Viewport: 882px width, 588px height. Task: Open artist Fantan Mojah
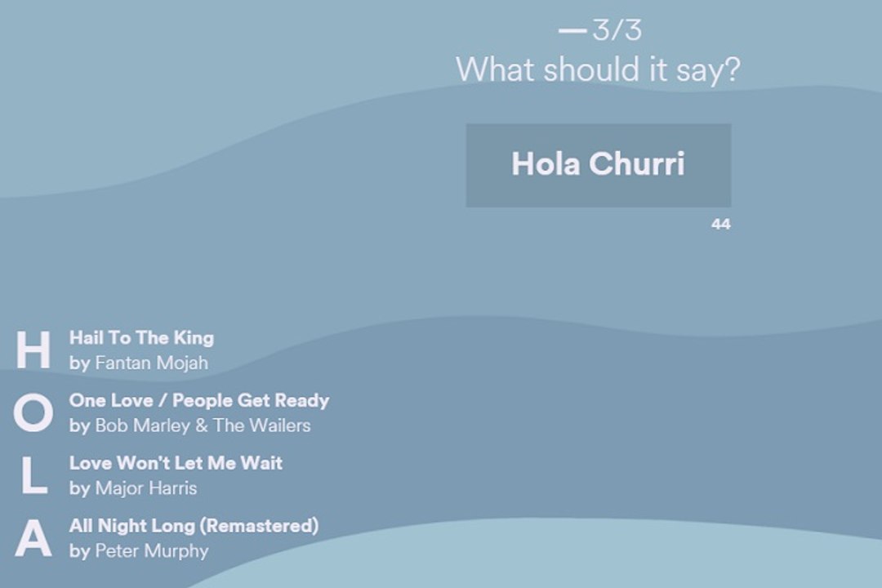pyautogui.click(x=152, y=363)
